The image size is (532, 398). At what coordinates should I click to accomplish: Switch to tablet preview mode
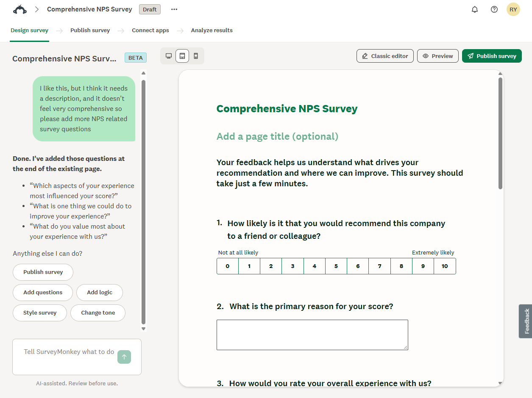tap(182, 56)
